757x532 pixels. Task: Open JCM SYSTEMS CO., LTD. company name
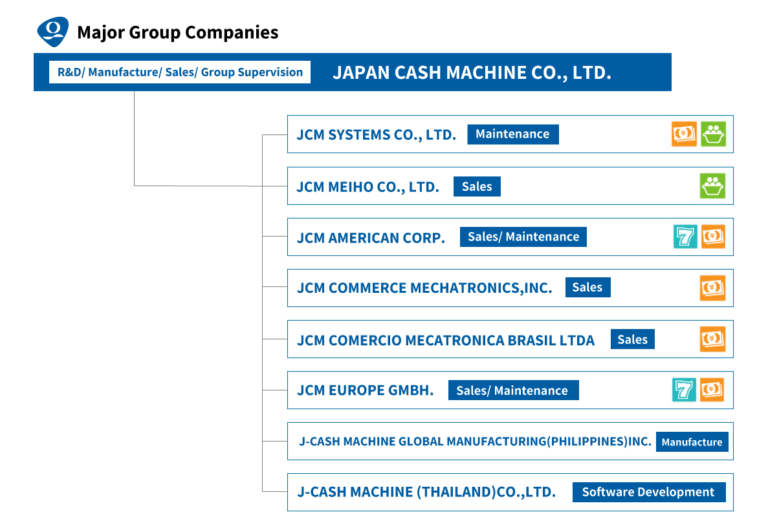point(376,134)
